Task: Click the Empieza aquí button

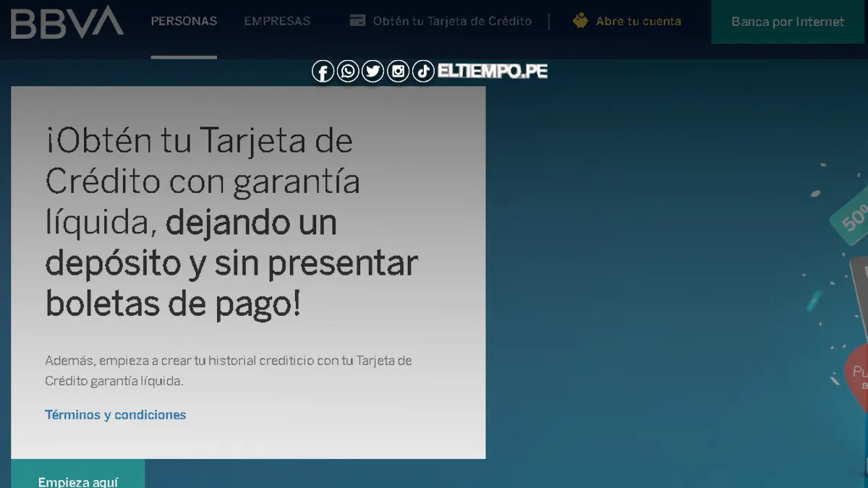Action: (x=78, y=479)
